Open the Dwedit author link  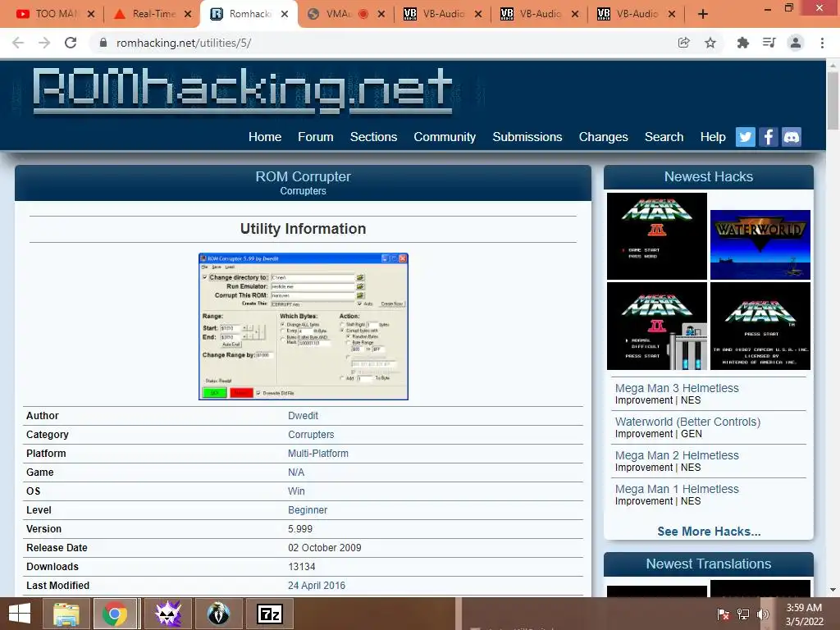click(303, 416)
